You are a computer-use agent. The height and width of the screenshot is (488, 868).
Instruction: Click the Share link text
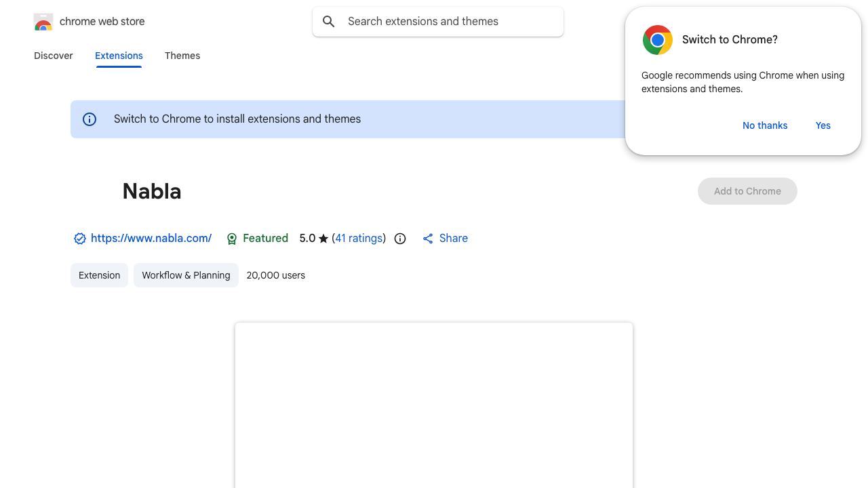pyautogui.click(x=454, y=239)
